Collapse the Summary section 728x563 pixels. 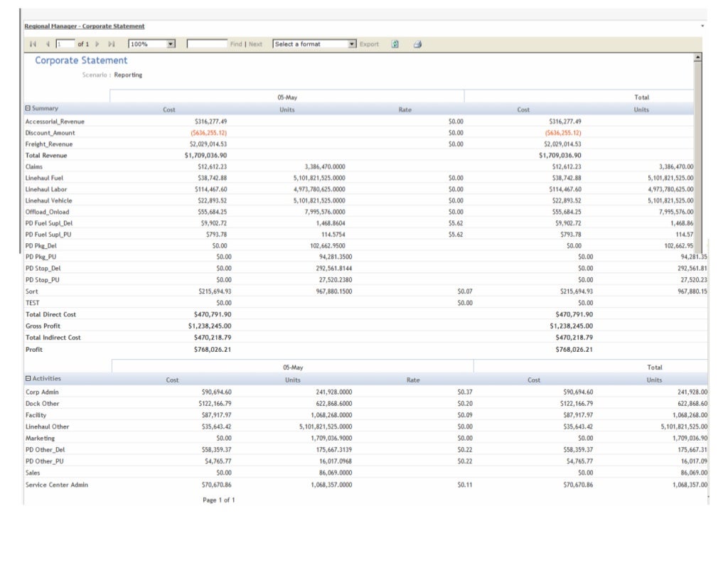pos(28,109)
